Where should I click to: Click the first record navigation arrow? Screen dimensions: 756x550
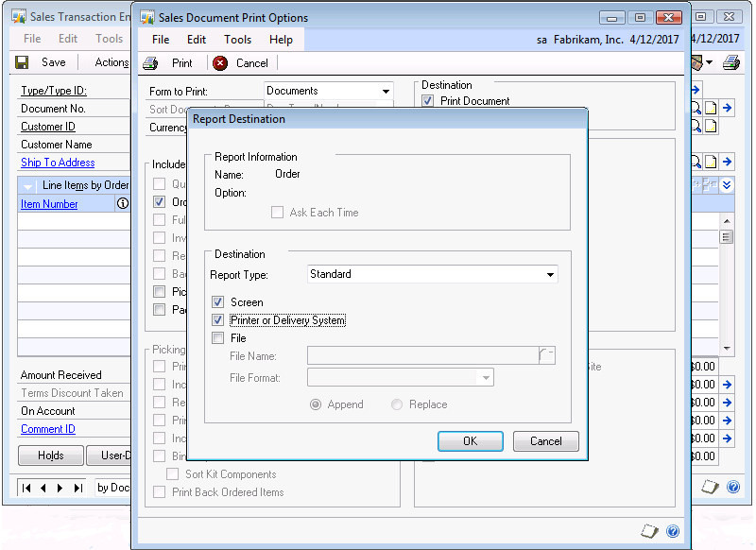click(26, 488)
